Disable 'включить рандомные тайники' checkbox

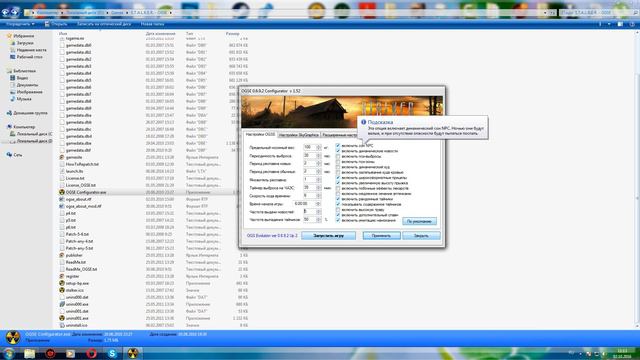338,199
